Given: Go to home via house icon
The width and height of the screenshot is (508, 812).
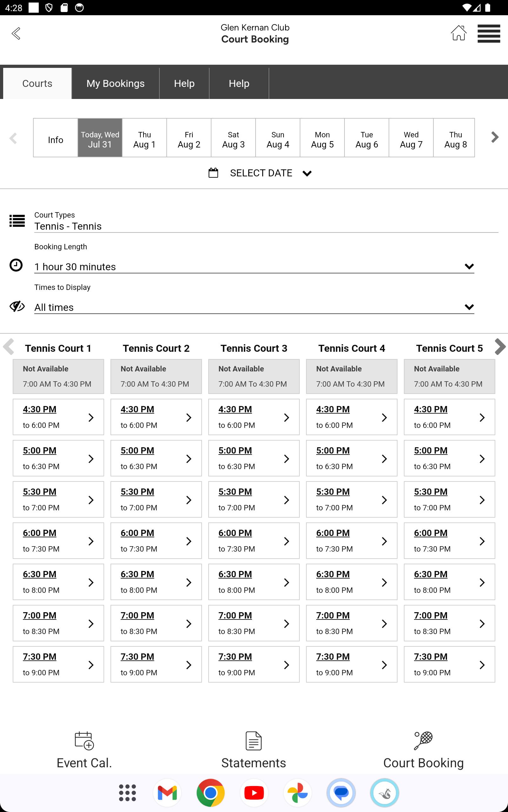Looking at the screenshot, I should pos(458,33).
